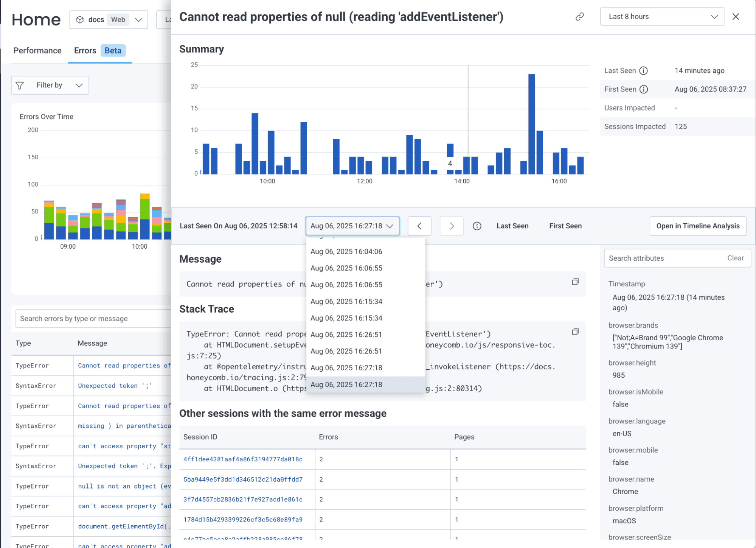The width and height of the screenshot is (756, 548).
Task: Open the Last 8 hours time dropdown
Action: tap(662, 17)
